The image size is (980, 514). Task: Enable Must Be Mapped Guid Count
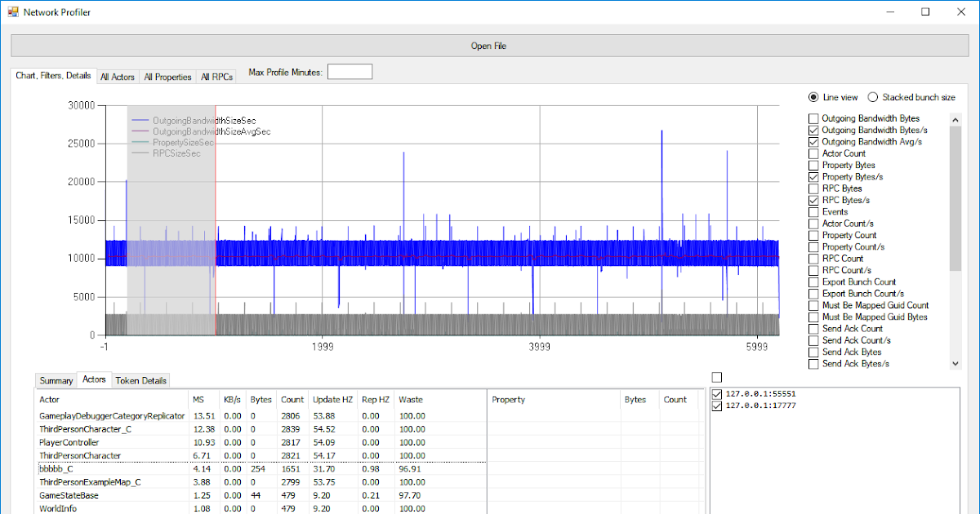click(x=813, y=305)
